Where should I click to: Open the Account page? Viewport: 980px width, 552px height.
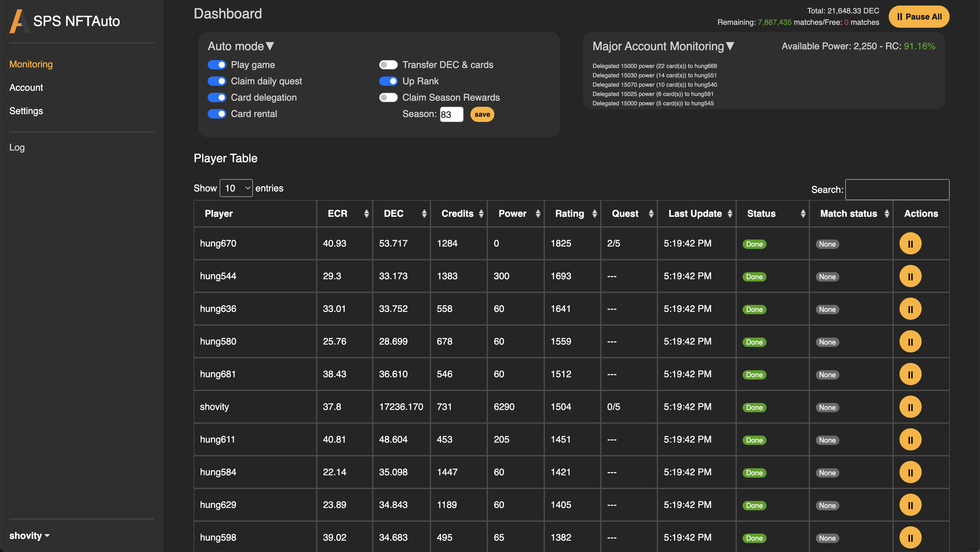(26, 88)
